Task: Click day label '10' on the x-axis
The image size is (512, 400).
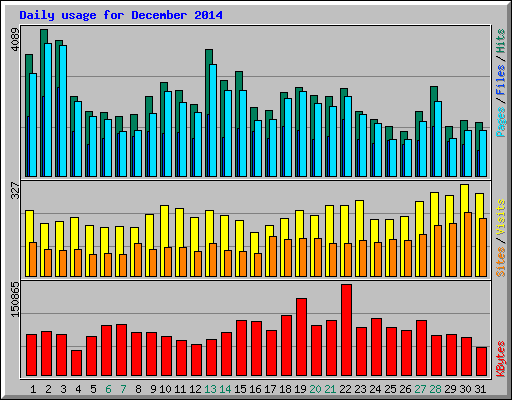Action: click(165, 389)
